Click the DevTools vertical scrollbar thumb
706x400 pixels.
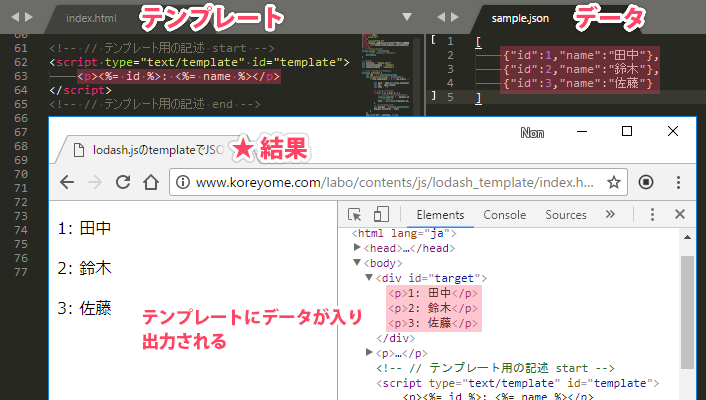(687, 312)
